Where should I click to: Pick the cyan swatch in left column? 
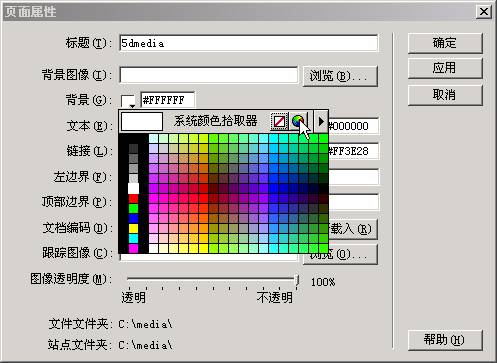coord(133,238)
